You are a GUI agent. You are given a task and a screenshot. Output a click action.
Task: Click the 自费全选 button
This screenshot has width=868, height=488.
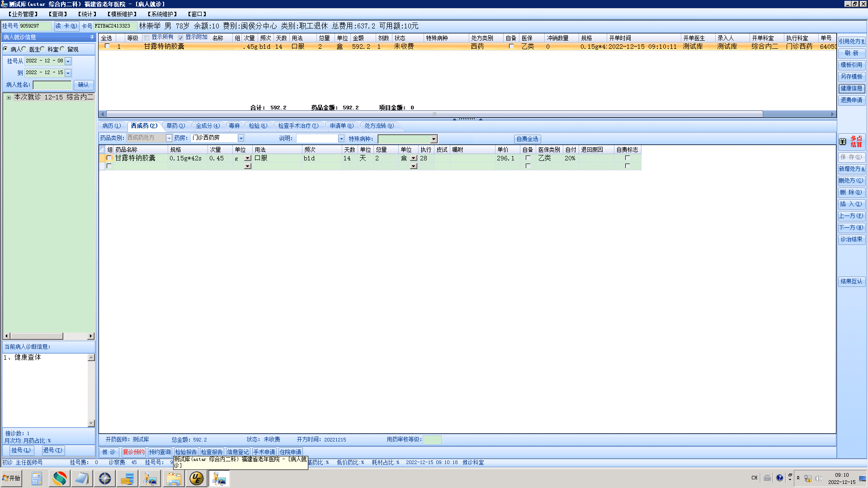pyautogui.click(x=527, y=139)
